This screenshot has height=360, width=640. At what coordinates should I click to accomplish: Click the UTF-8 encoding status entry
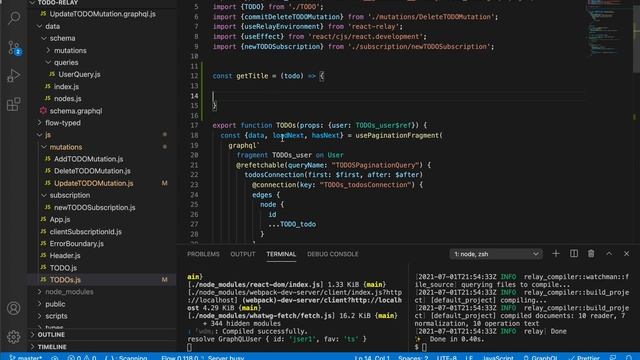(447, 358)
